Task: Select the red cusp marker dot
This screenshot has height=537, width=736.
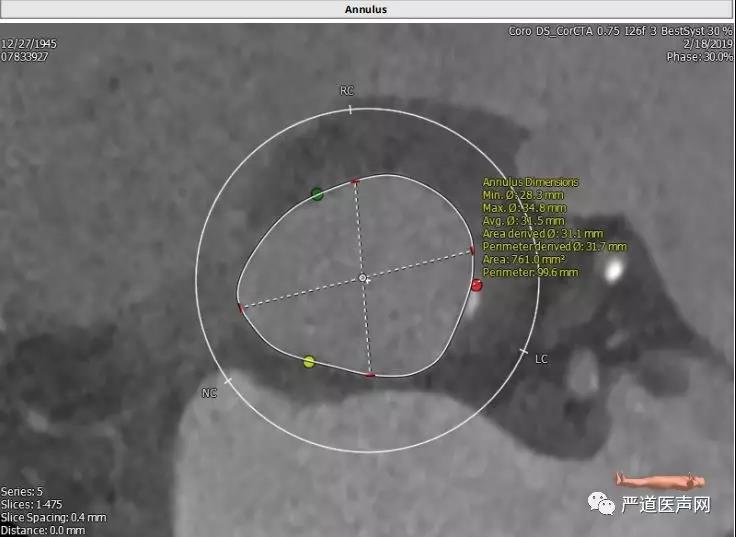Action: click(x=477, y=286)
